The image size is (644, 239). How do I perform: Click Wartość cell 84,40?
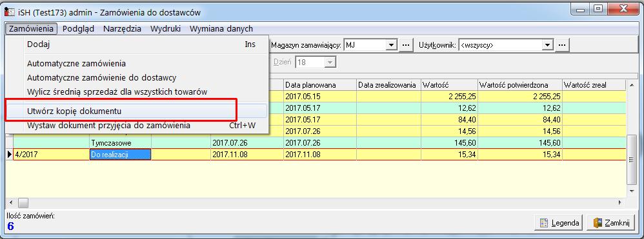(449, 120)
